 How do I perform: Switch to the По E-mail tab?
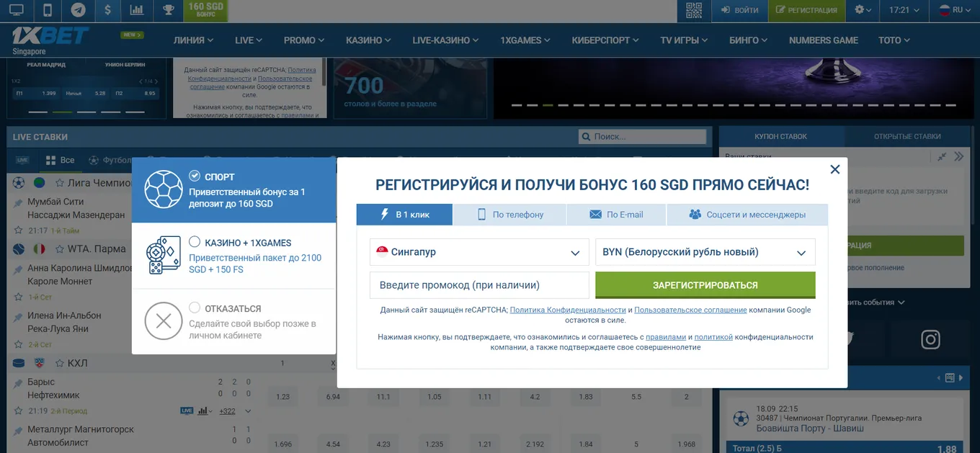pos(617,215)
